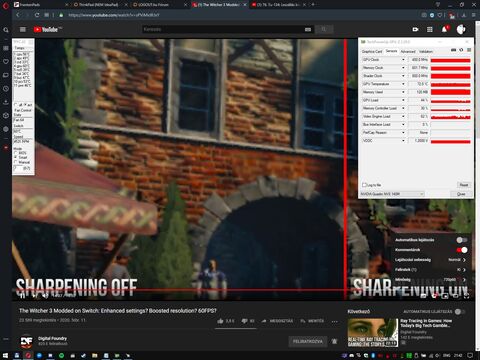Open Opera sidebar bookmarks heart icon
Viewport: 480px width, 360px height.
tap(6, 62)
